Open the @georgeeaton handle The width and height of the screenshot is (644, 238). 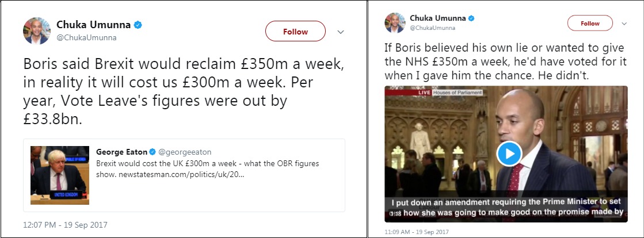[x=185, y=152]
